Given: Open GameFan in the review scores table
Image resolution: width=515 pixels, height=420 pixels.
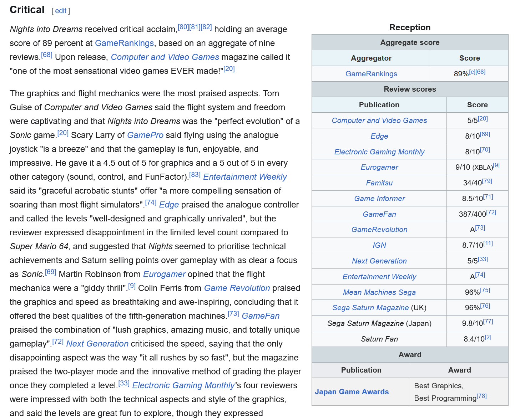Looking at the screenshot, I should (379, 214).
